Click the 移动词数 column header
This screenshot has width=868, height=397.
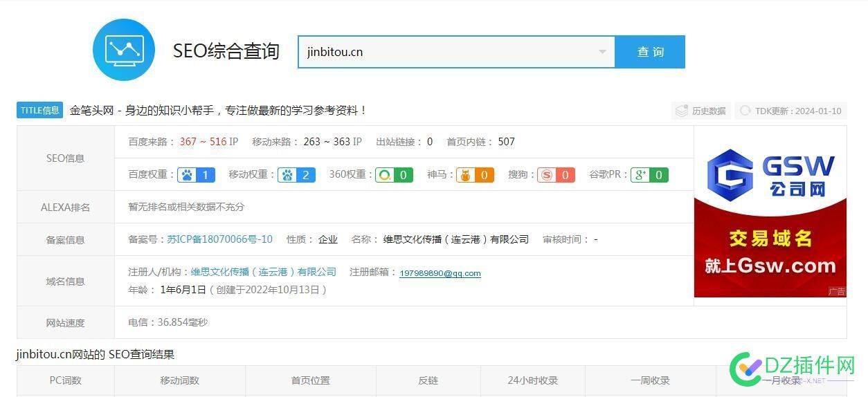point(180,380)
